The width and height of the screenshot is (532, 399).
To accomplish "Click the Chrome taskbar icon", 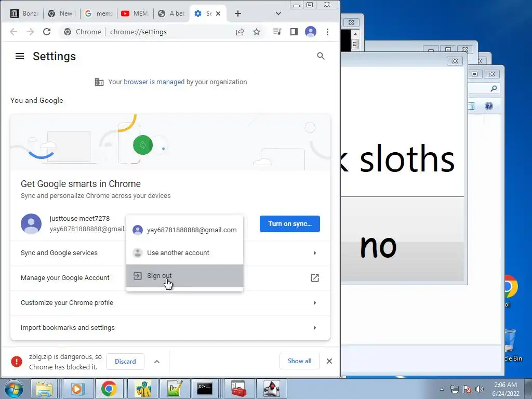I will [109, 389].
